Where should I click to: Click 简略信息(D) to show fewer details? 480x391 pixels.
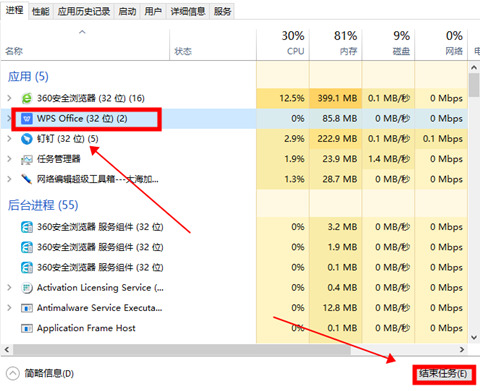click(49, 373)
